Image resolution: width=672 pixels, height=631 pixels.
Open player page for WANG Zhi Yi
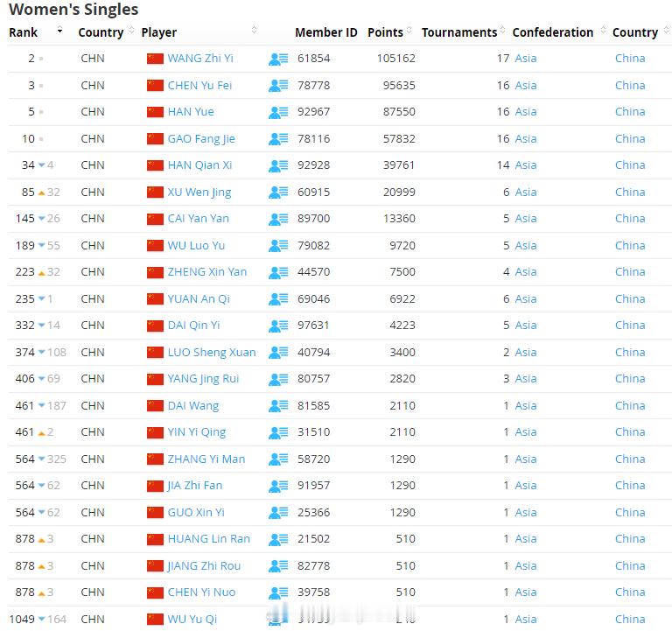coord(200,59)
